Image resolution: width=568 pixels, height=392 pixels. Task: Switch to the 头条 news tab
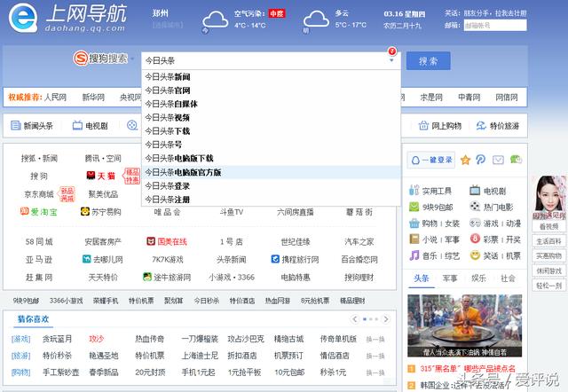pyautogui.click(x=422, y=278)
